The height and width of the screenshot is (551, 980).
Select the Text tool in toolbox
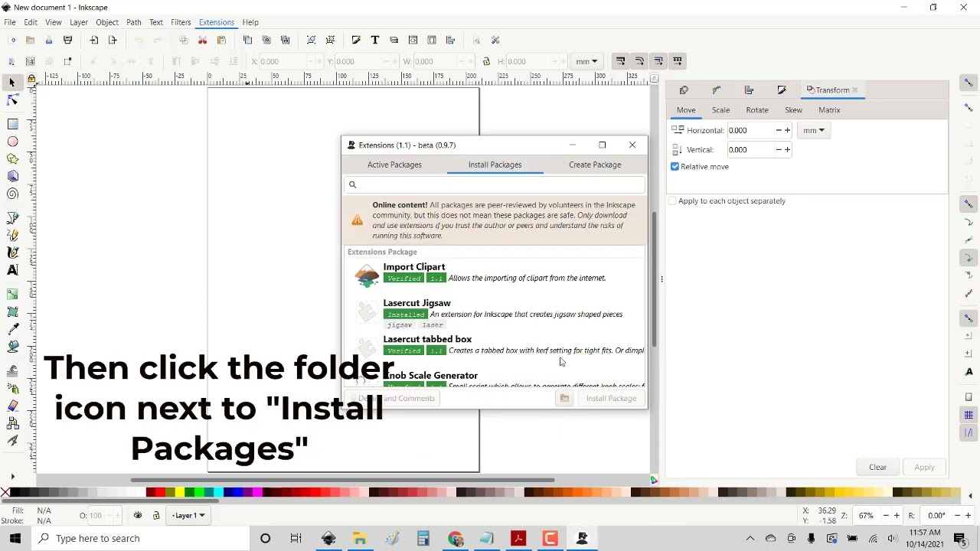tap(12, 270)
